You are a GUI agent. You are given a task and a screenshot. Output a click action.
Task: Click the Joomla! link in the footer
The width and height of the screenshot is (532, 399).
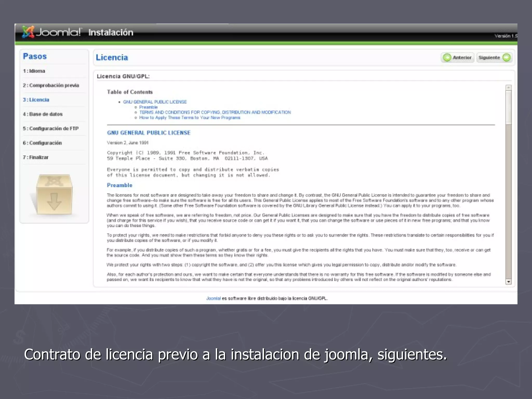[214, 298]
